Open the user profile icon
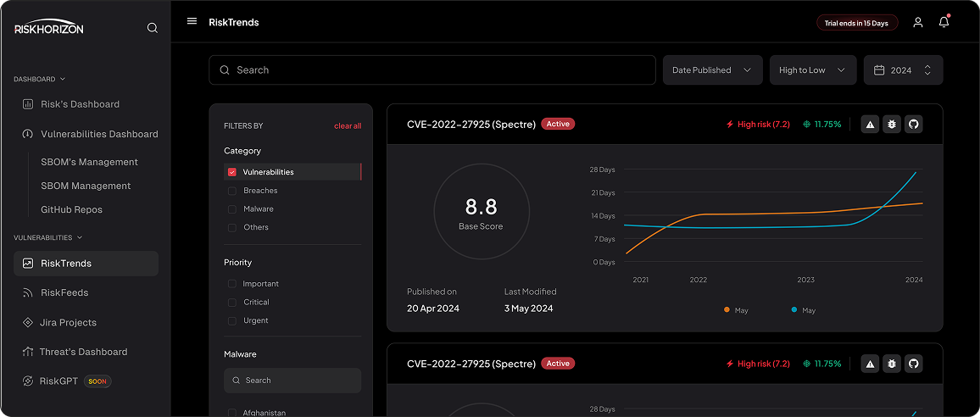 (x=917, y=23)
